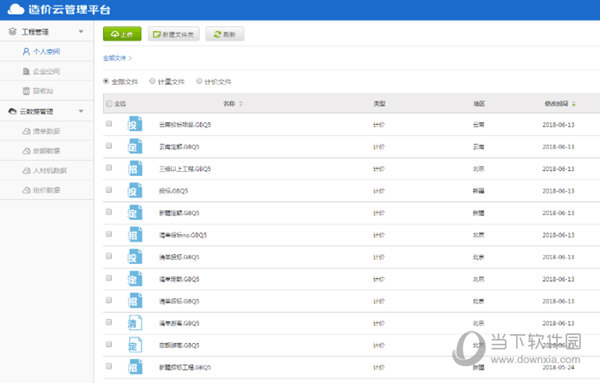Tick the checkbox for 云南定额.GBQ5
Screen dimensions: 600x383
(109, 146)
